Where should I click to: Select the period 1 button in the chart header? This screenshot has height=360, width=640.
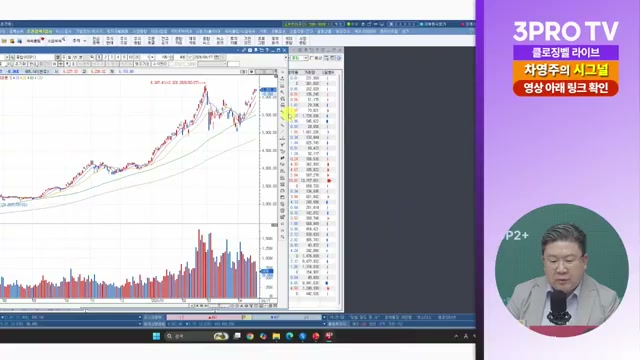(x=99, y=57)
